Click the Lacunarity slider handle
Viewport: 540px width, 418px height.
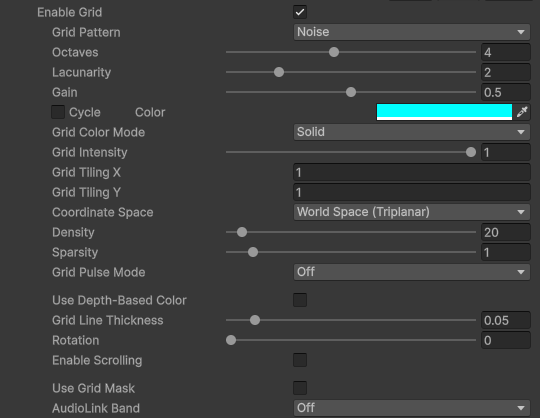(x=279, y=72)
